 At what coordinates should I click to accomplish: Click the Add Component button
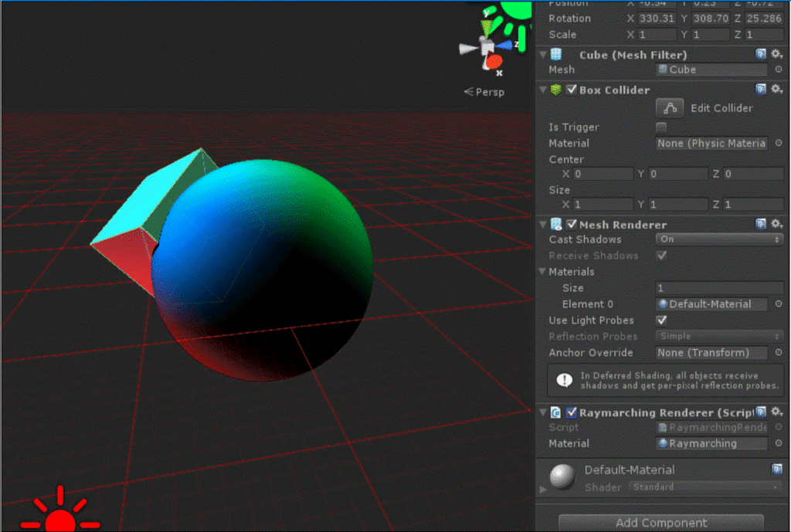point(661,523)
